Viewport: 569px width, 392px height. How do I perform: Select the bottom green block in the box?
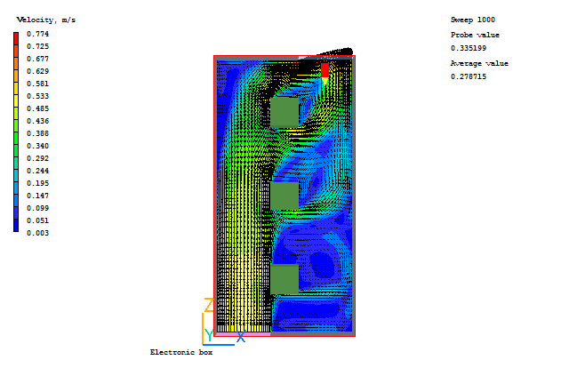[x=284, y=279]
